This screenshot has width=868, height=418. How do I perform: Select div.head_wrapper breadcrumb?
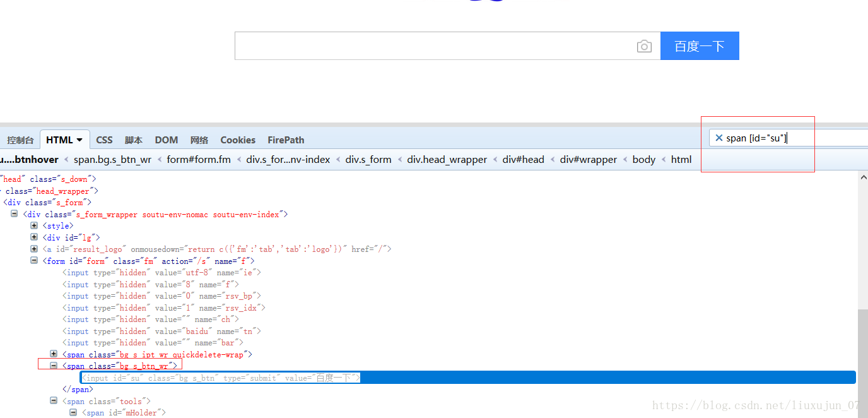pyautogui.click(x=447, y=160)
